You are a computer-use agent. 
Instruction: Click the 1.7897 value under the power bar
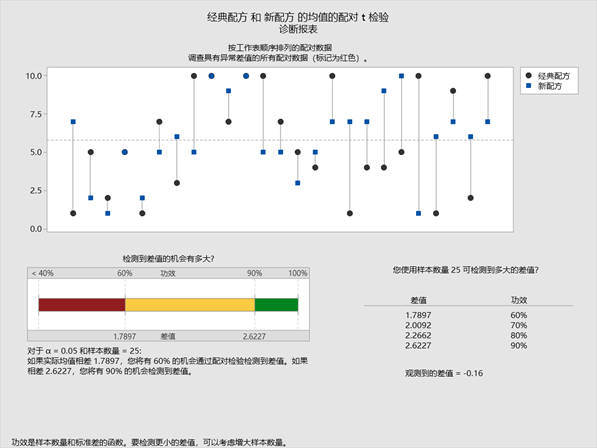click(x=125, y=336)
